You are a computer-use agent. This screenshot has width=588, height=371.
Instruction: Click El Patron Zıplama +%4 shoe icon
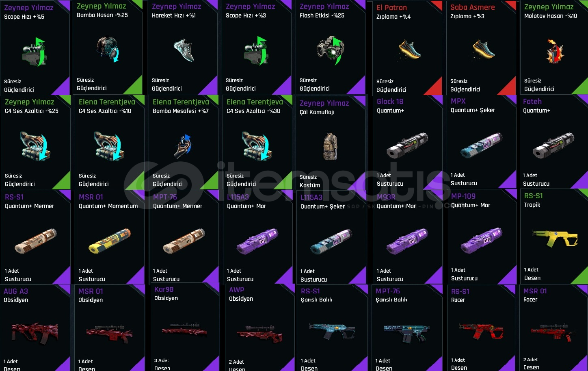[x=409, y=49]
